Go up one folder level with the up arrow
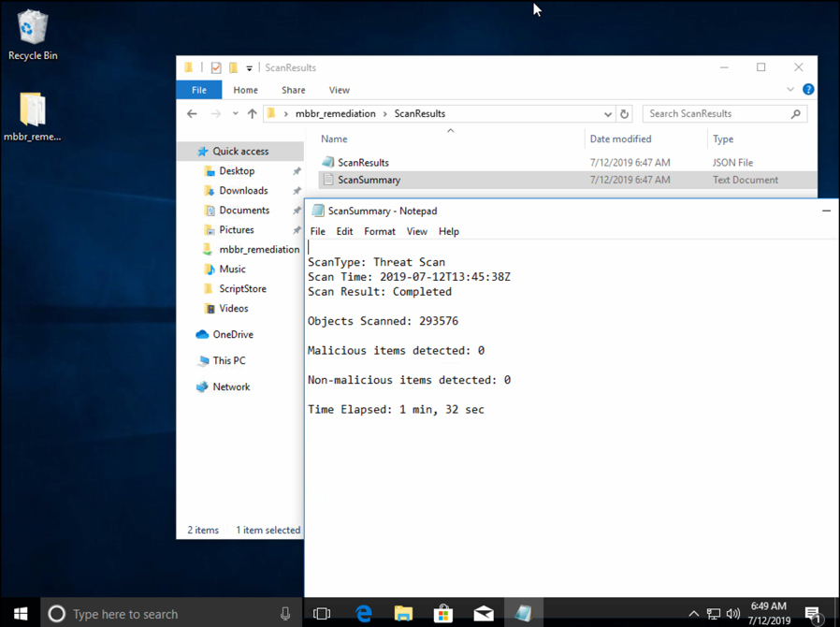Viewport: 840px width, 627px height. pyautogui.click(x=253, y=113)
